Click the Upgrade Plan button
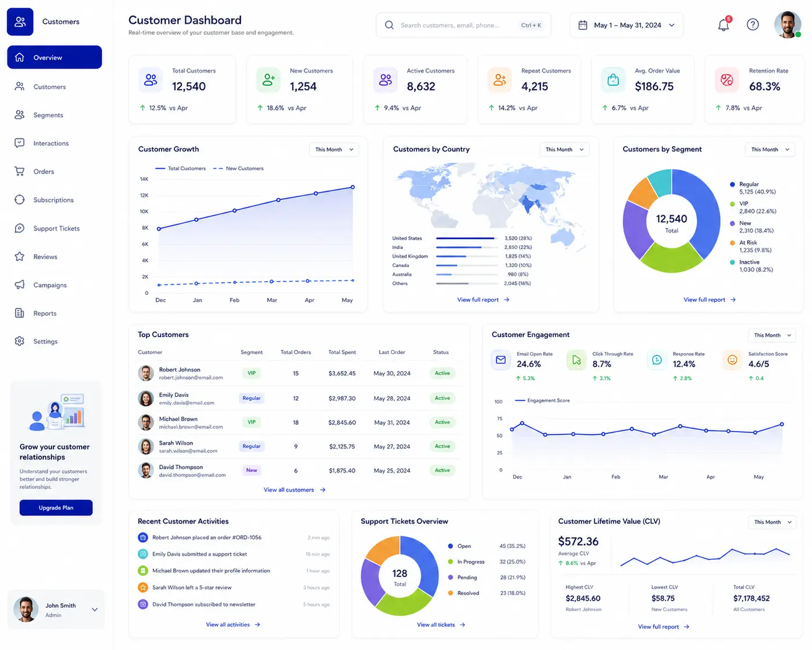 56,507
